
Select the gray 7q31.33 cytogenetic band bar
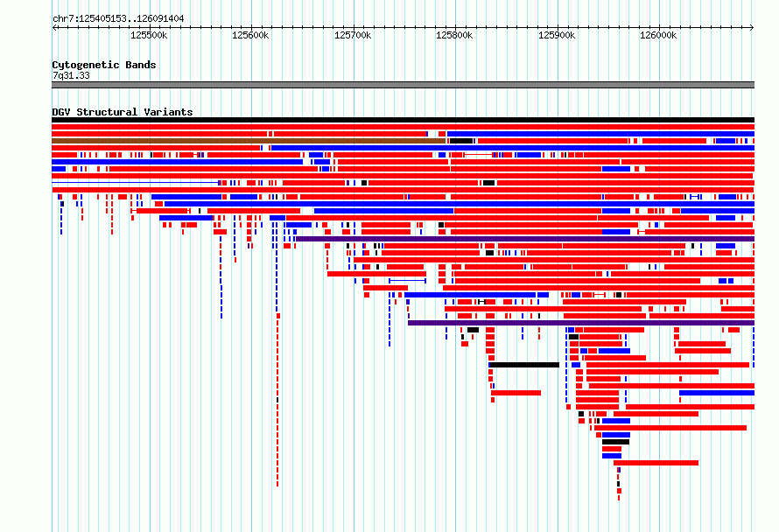click(x=403, y=85)
